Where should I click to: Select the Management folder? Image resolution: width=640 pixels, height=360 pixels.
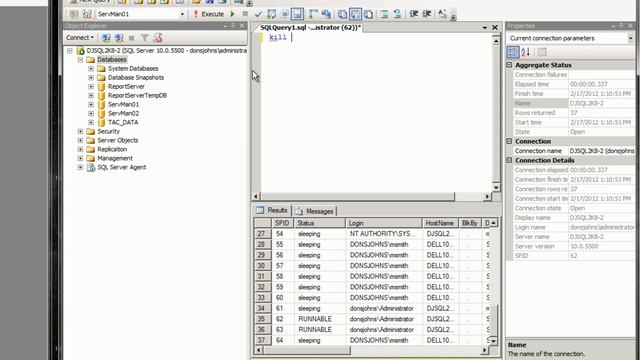tap(115, 158)
